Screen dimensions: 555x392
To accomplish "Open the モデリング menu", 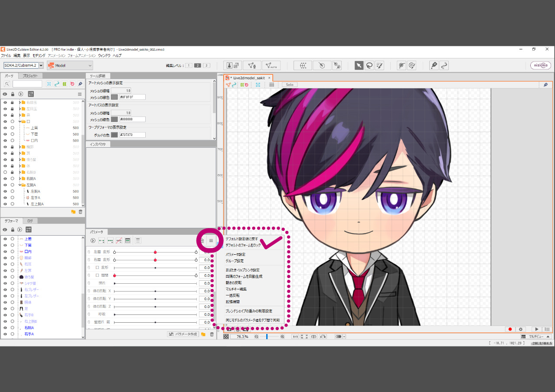I will coord(39,55).
